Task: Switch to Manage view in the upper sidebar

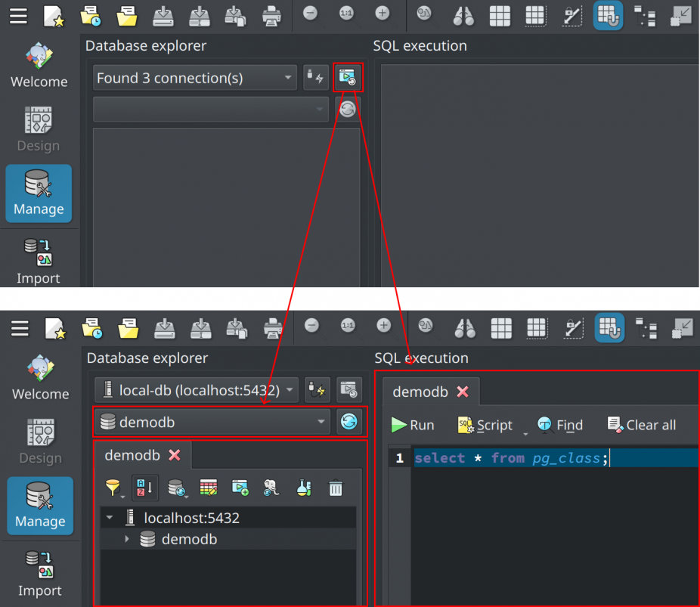Action: point(39,194)
